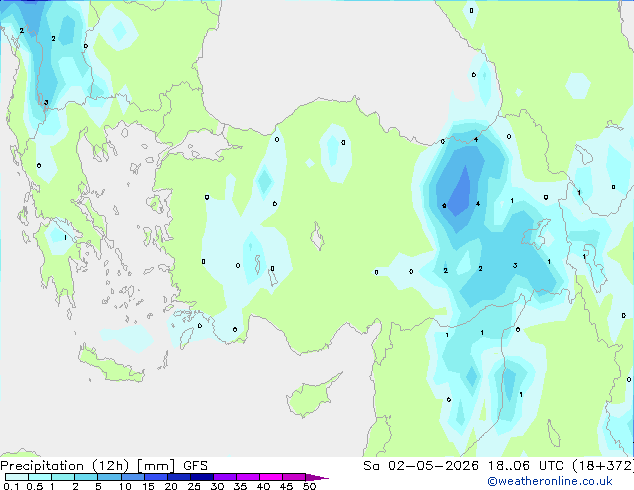Click the darkest blue precipitation core in eastern Turkey
This screenshot has height=490, width=634.
click(460, 192)
